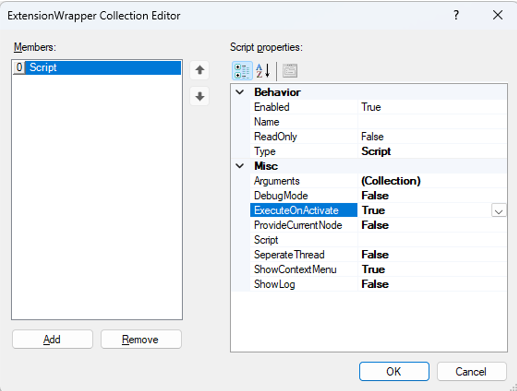The image size is (517, 391).
Task: Switch property grid to Categorized view
Action: coord(242,71)
